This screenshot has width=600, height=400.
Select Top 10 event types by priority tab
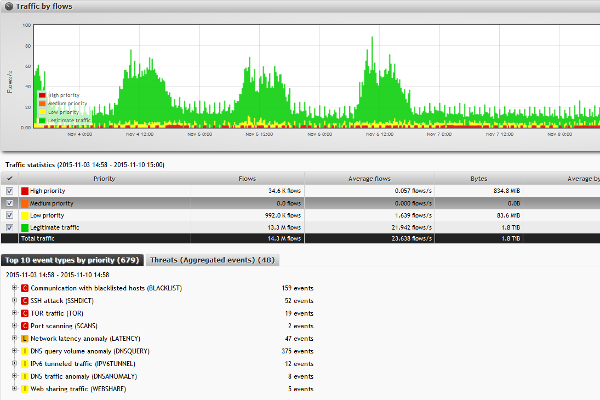pos(72,260)
